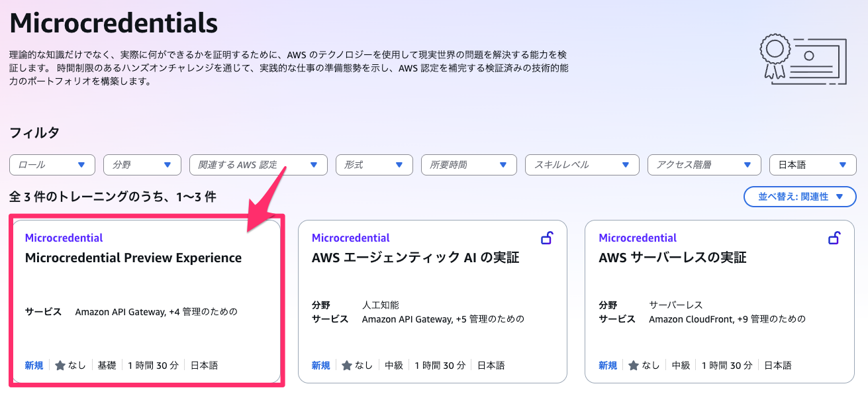Click star rating icon on サーバーレス card
The image size is (868, 394).
[x=634, y=366]
